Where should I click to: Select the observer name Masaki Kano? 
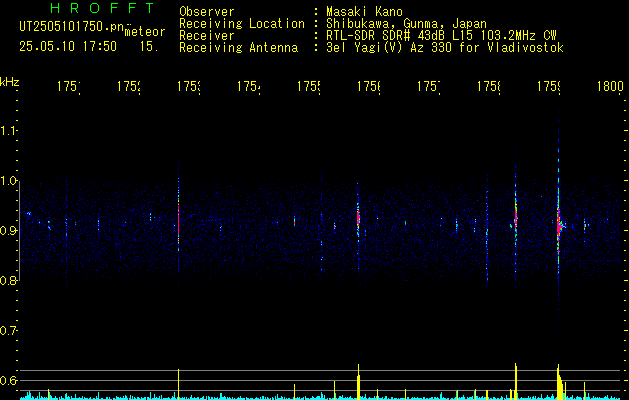point(364,12)
